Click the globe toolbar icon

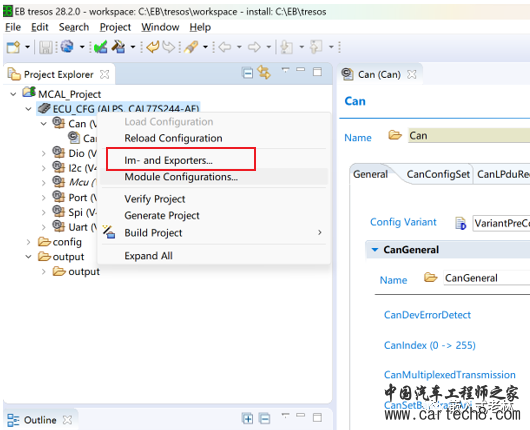[x=67, y=47]
